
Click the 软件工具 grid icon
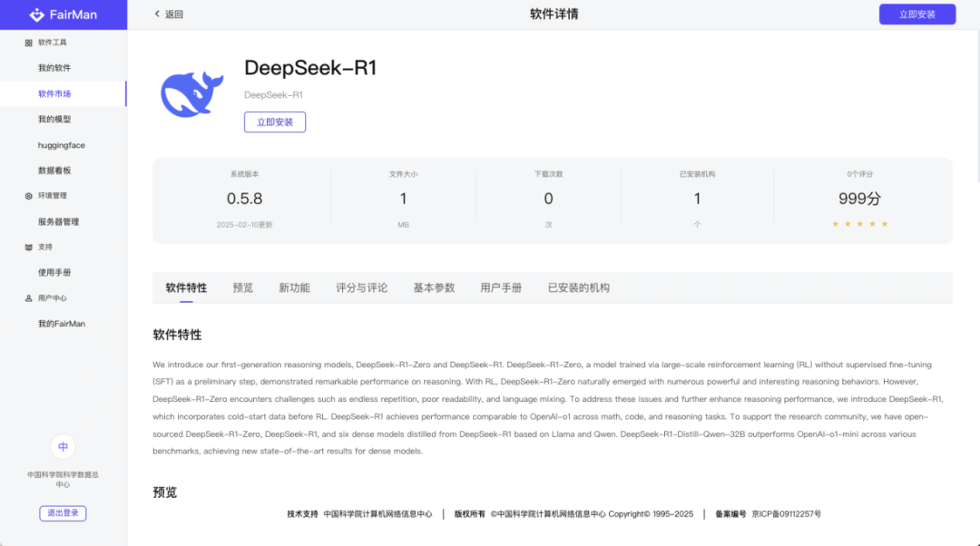tap(28, 44)
